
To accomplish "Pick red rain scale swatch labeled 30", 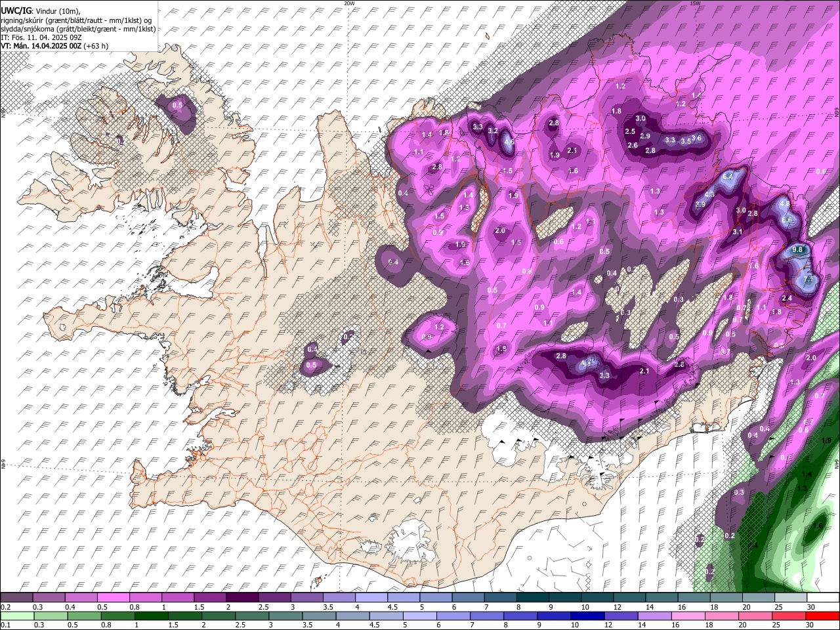I will [x=823, y=616].
